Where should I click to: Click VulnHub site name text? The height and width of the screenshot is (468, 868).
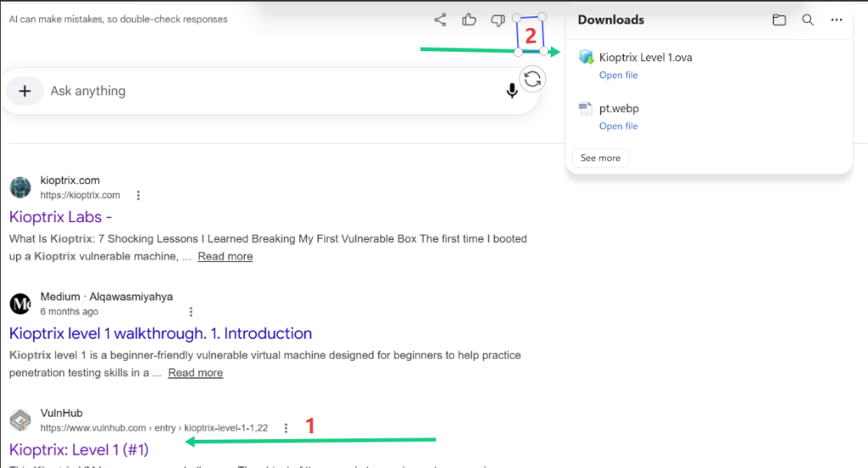coord(61,413)
